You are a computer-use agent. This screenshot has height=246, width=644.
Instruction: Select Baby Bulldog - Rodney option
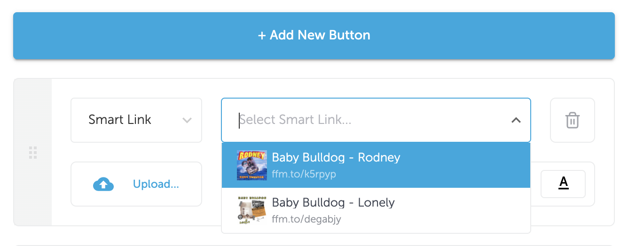point(376,165)
